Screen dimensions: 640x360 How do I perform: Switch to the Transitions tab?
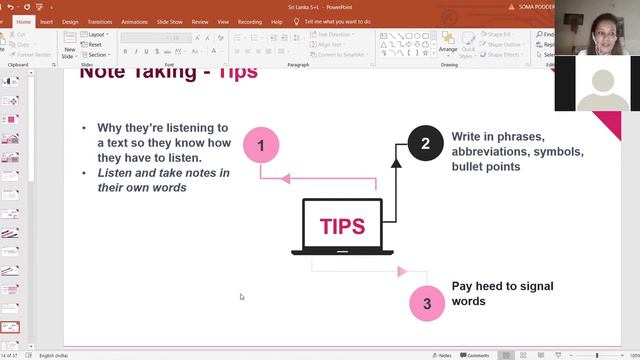[100, 22]
